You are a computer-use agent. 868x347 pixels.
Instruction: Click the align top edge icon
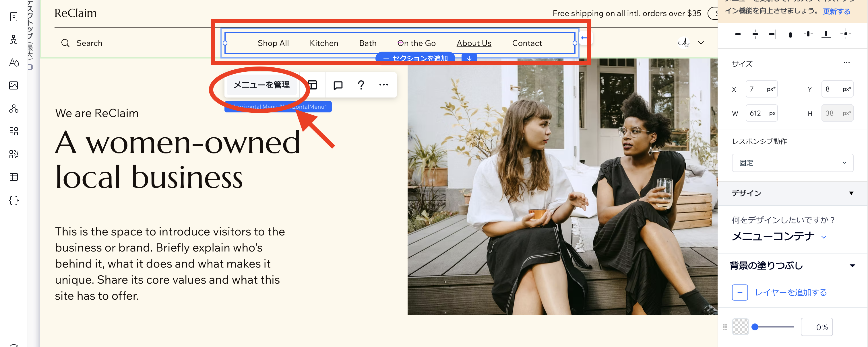click(x=790, y=34)
